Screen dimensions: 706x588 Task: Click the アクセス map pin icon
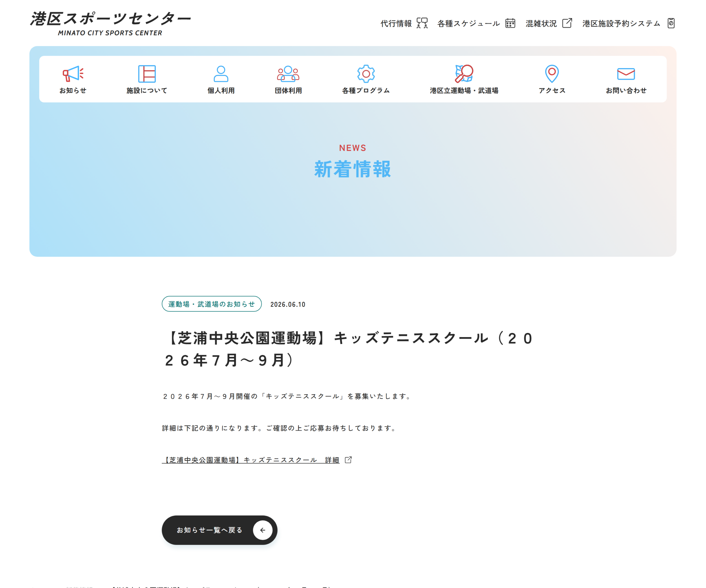pos(552,74)
